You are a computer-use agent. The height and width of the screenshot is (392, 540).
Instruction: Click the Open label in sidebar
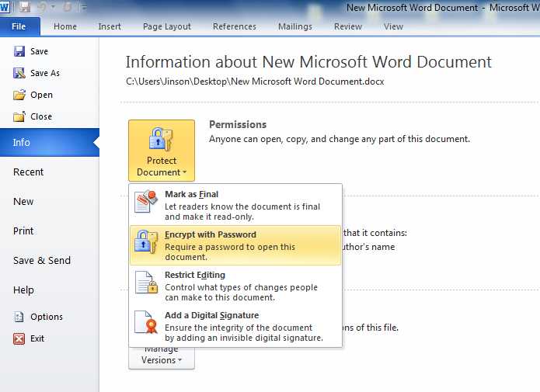click(41, 95)
